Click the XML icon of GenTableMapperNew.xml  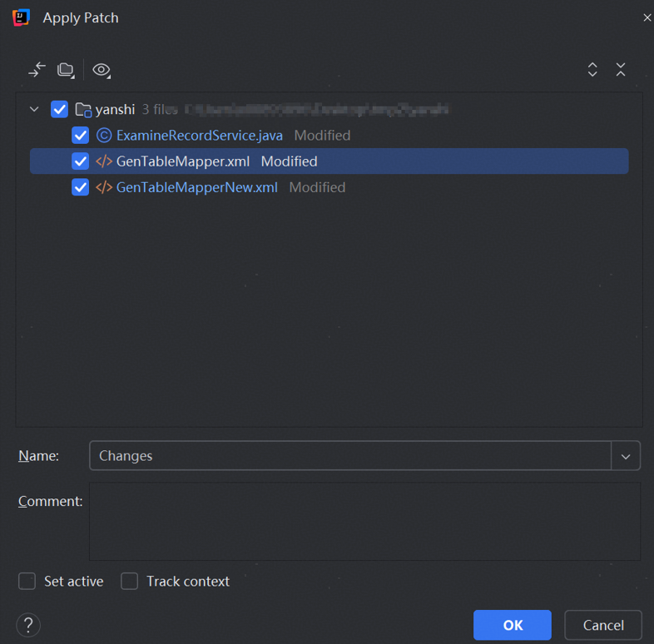[x=104, y=188]
